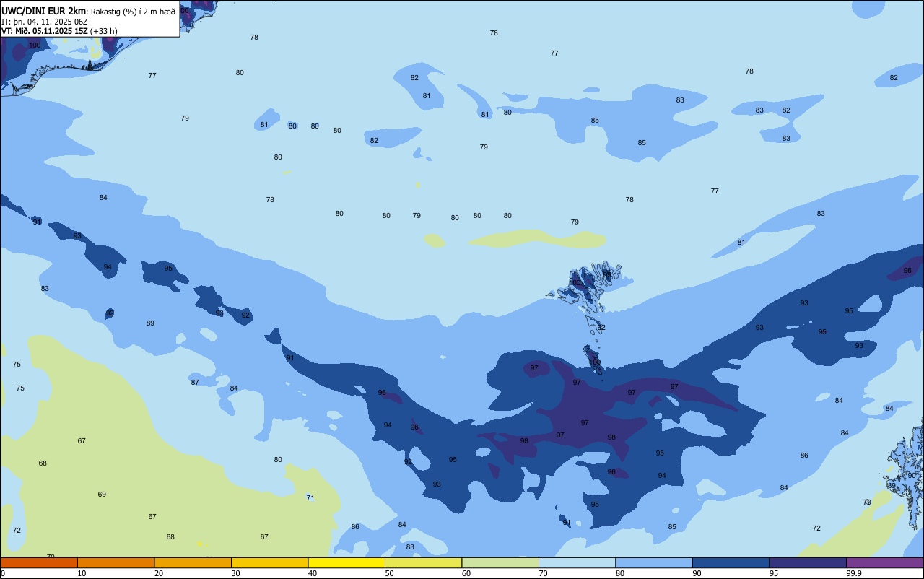Image resolution: width=924 pixels, height=579 pixels.
Task: Click the '10' tick label under the legend
Action: click(82, 573)
